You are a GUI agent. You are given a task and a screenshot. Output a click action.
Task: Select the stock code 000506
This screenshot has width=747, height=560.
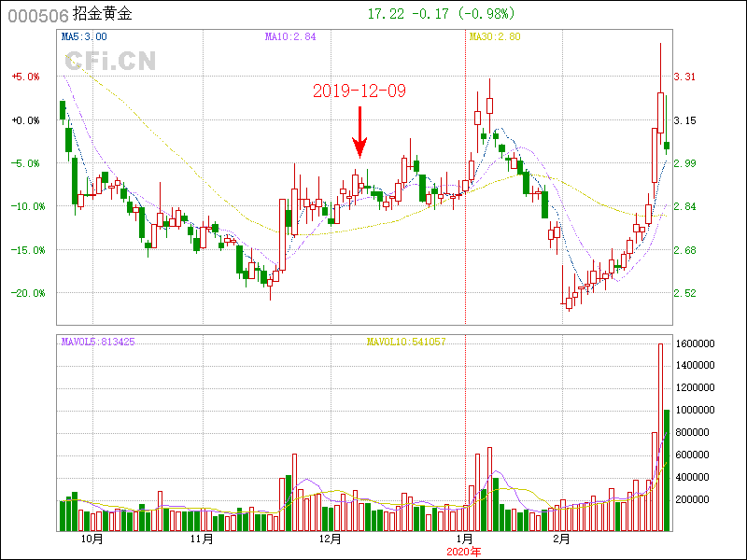click(37, 15)
